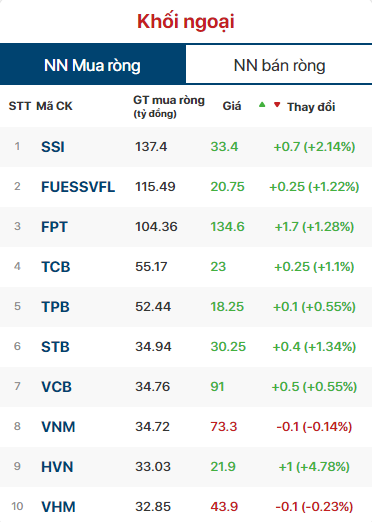Open TPB stock ticker
372x522 pixels.
(x=55, y=307)
